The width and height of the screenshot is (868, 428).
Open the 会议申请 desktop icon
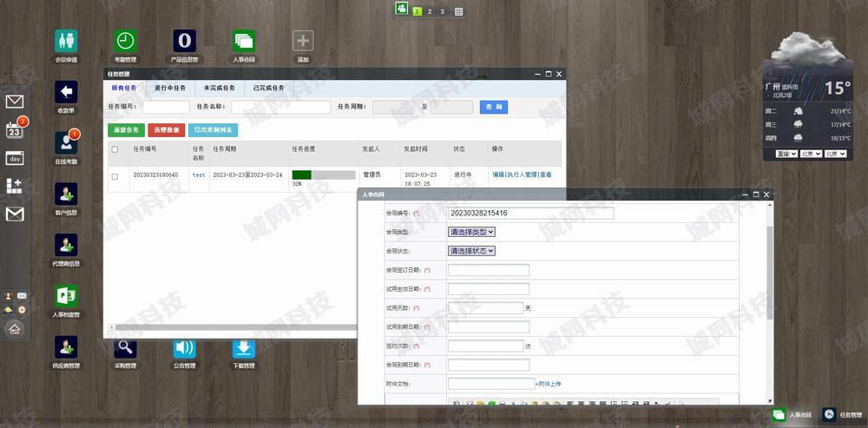(66, 41)
